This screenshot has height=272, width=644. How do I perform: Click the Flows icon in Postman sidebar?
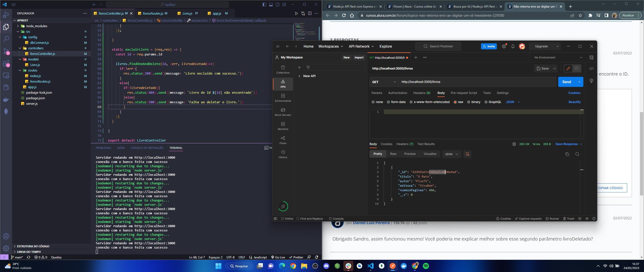[x=283, y=140]
